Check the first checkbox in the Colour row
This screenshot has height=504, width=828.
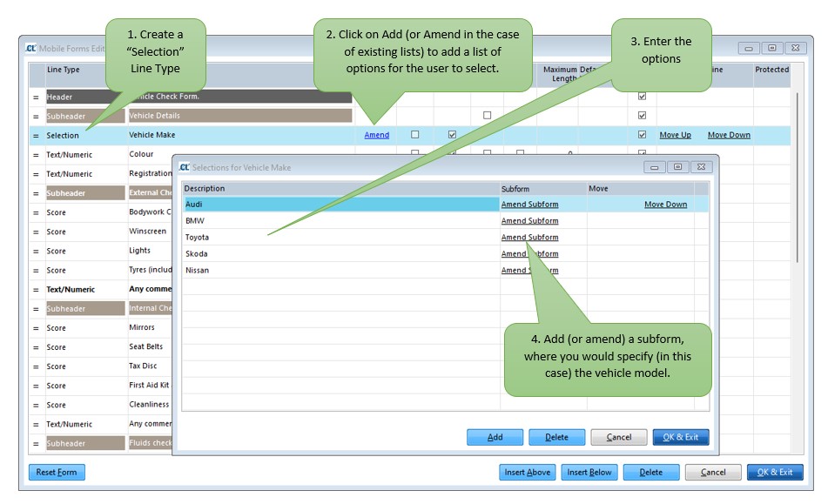tap(414, 153)
